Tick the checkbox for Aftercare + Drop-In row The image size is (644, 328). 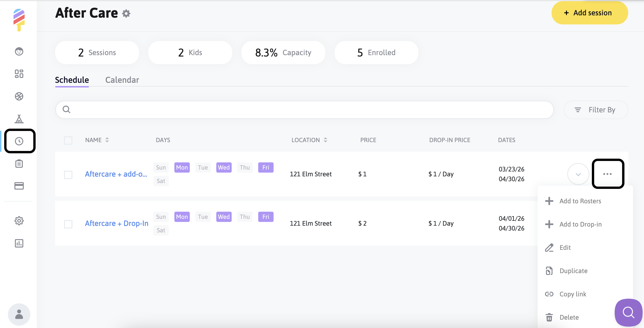tap(68, 224)
